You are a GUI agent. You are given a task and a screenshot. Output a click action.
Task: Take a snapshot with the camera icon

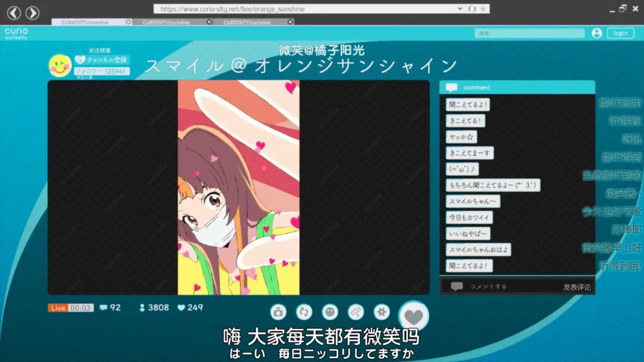(x=278, y=312)
